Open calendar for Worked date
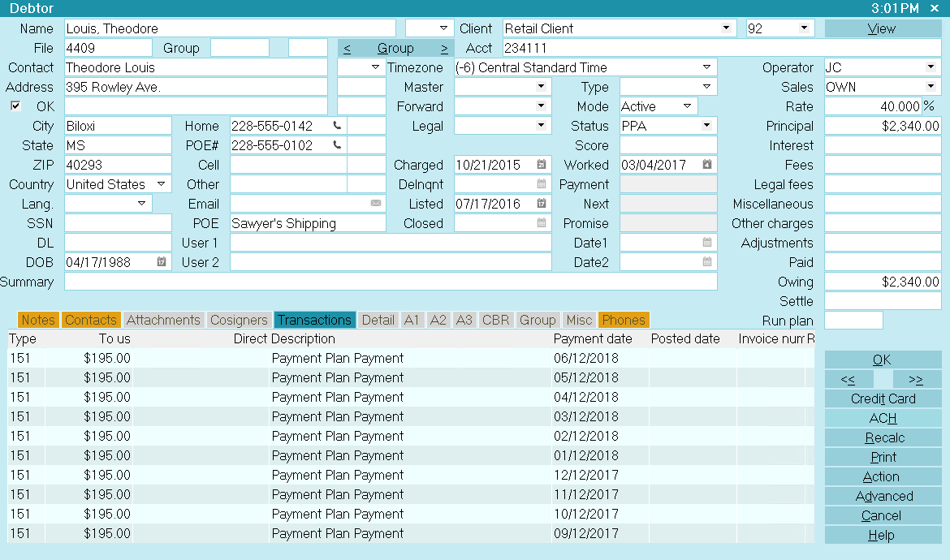 (x=707, y=165)
